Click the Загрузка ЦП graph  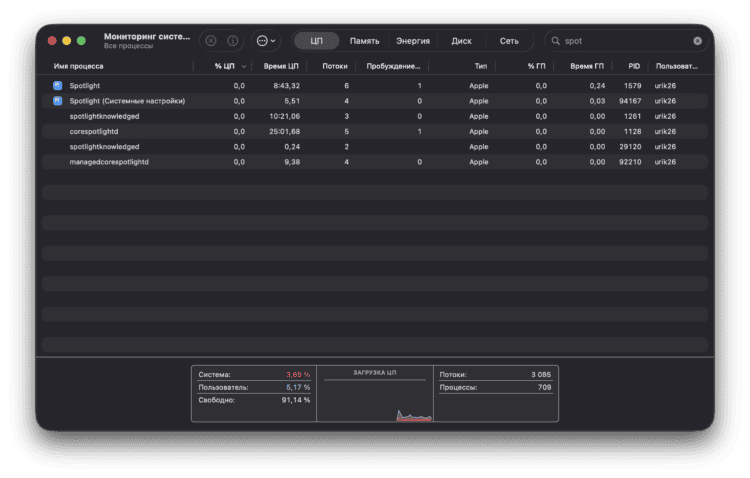[377, 400]
